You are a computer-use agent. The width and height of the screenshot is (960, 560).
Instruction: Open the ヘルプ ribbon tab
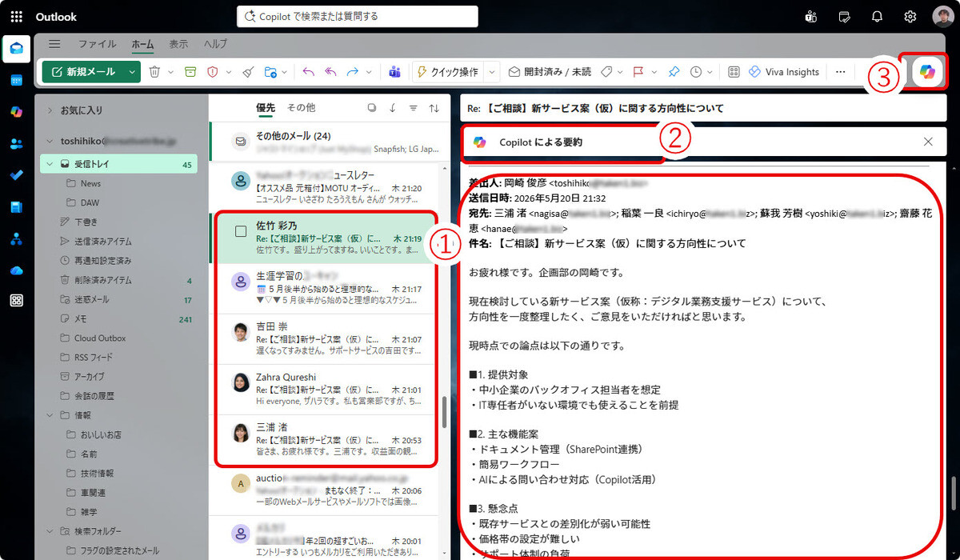[215, 44]
